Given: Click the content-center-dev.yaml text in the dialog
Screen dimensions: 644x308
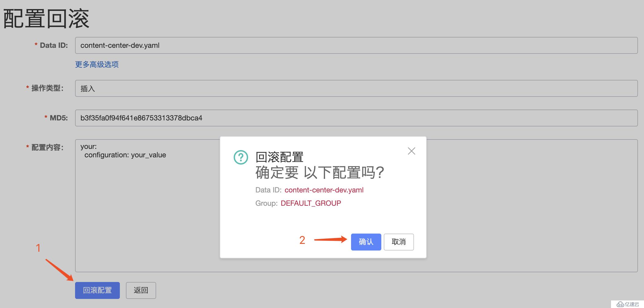Looking at the screenshot, I should pyautogui.click(x=324, y=190).
